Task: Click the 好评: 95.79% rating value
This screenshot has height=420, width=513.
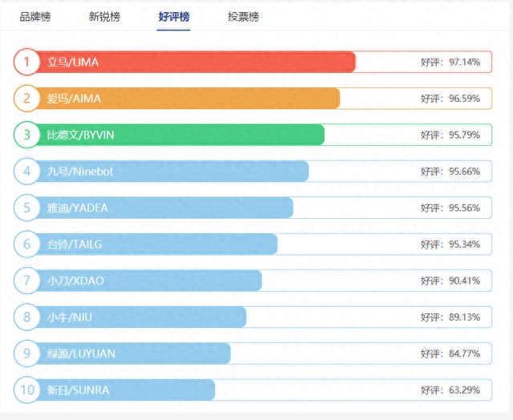Action: coord(450,135)
